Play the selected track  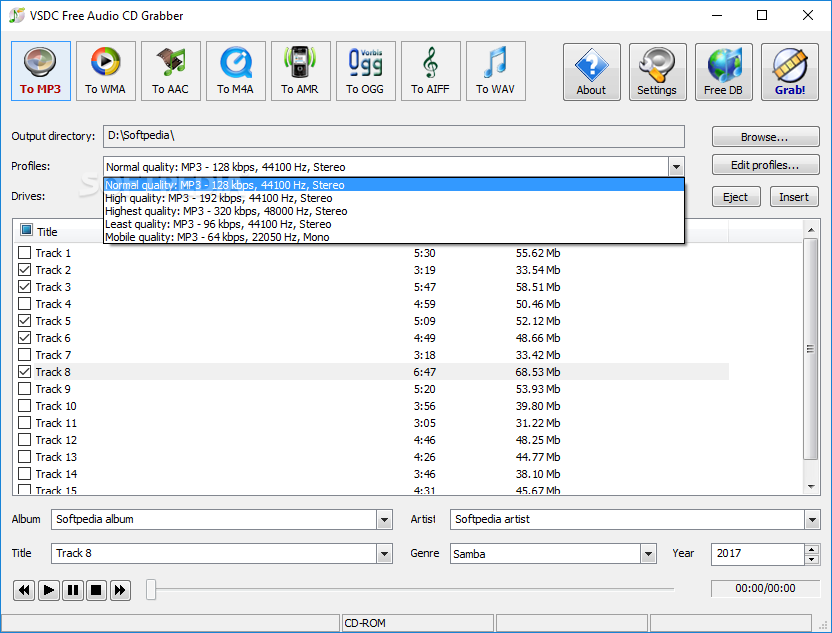coord(48,590)
